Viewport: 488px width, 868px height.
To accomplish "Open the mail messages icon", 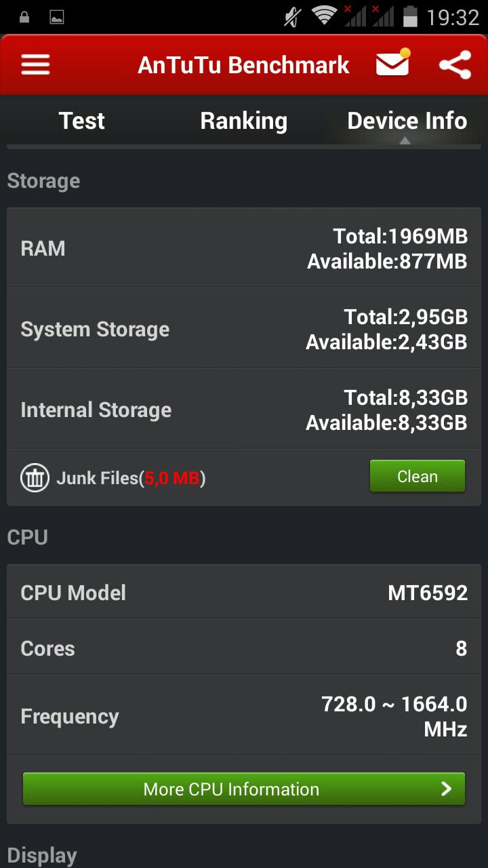I will pos(393,64).
